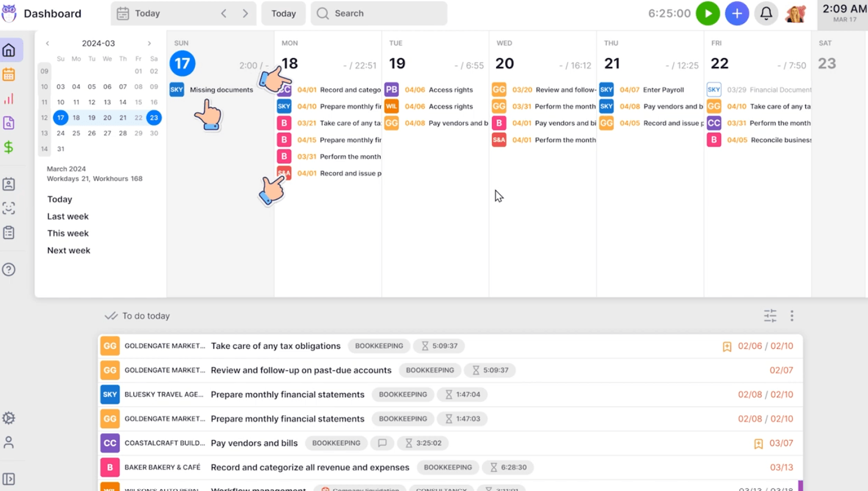868x491 pixels.
Task: Select date 17 in the mini calendar
Action: click(x=60, y=118)
